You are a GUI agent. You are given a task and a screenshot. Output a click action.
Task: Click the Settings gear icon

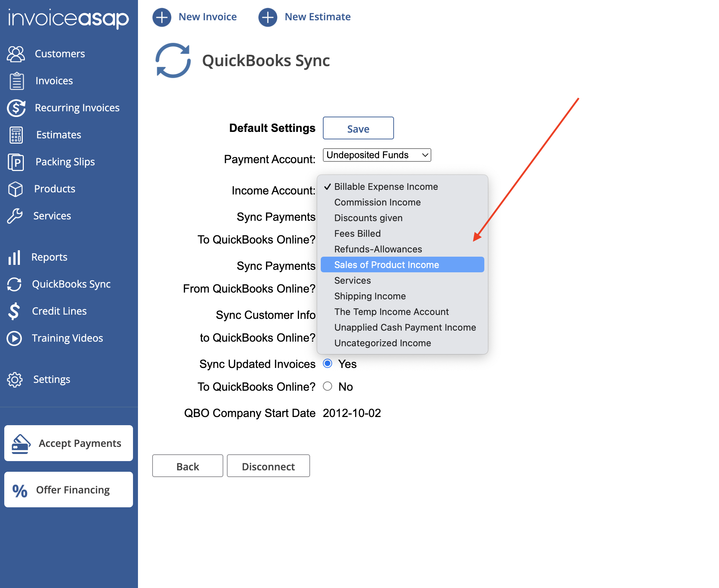click(15, 380)
